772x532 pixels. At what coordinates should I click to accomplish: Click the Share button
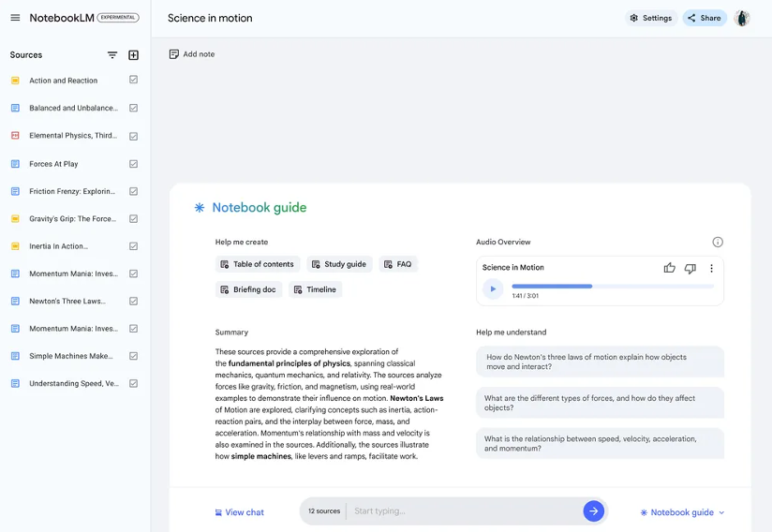click(x=705, y=18)
